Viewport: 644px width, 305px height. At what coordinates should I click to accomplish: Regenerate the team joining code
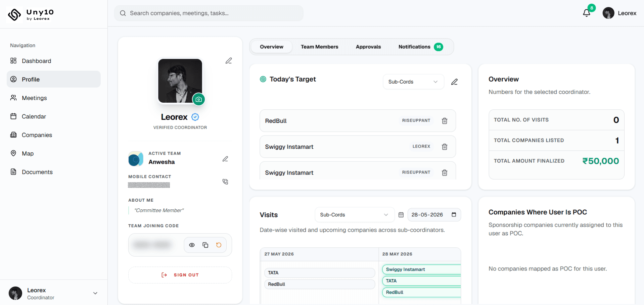219,245
